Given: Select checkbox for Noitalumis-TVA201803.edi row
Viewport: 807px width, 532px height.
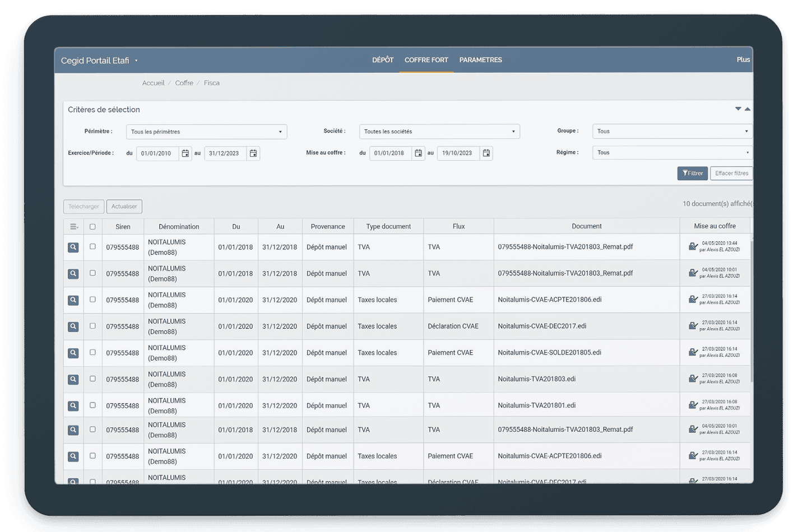Looking at the screenshot, I should tap(92, 379).
